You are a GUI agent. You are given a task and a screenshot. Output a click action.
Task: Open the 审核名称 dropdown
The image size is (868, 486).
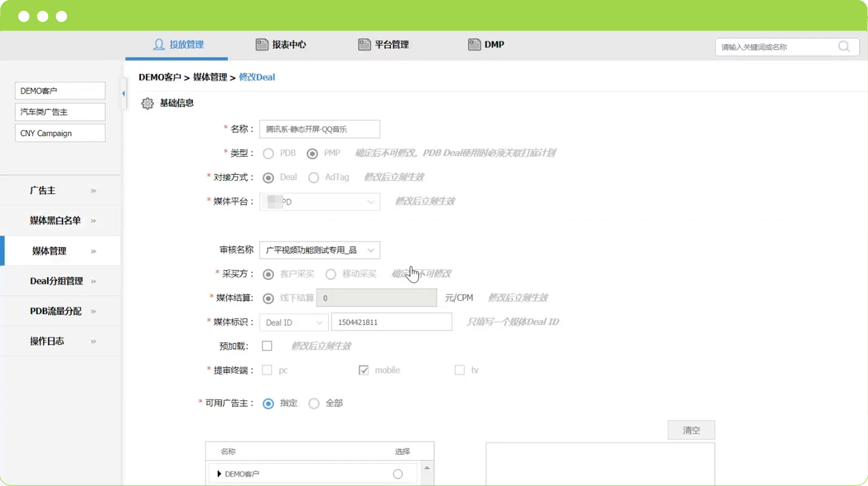click(319, 250)
